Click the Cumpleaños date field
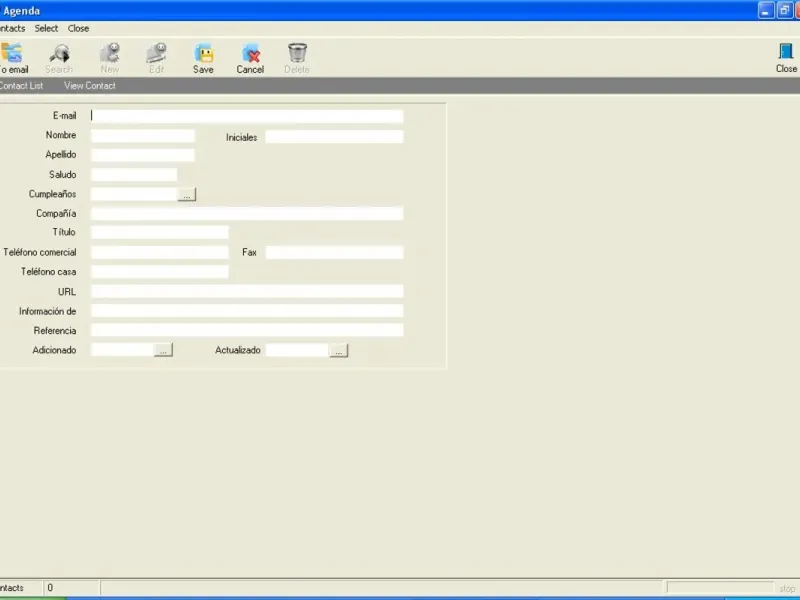The height and width of the screenshot is (600, 800). [134, 194]
